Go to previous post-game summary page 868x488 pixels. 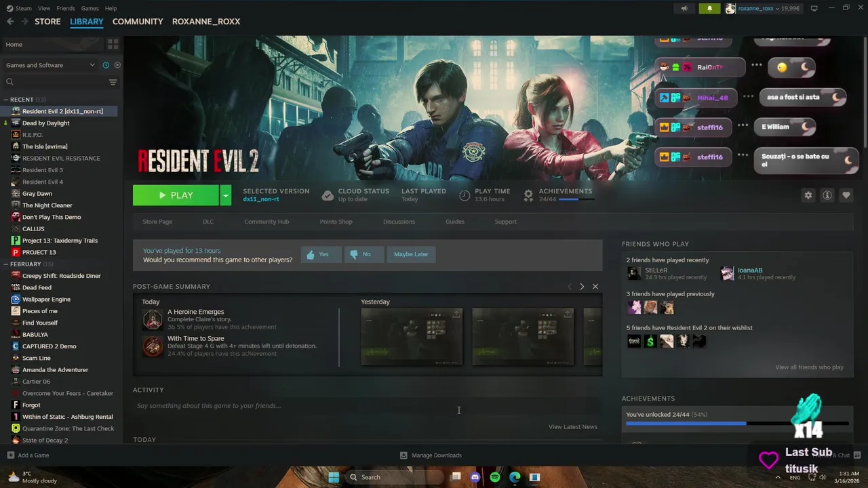(570, 287)
